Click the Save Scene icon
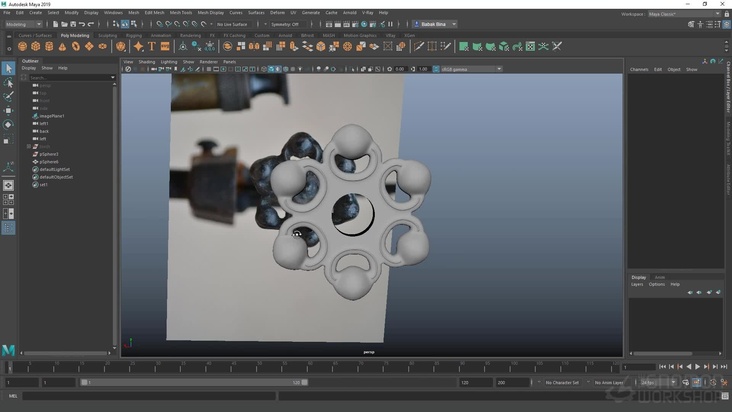The width and height of the screenshot is (732, 412). click(73, 24)
